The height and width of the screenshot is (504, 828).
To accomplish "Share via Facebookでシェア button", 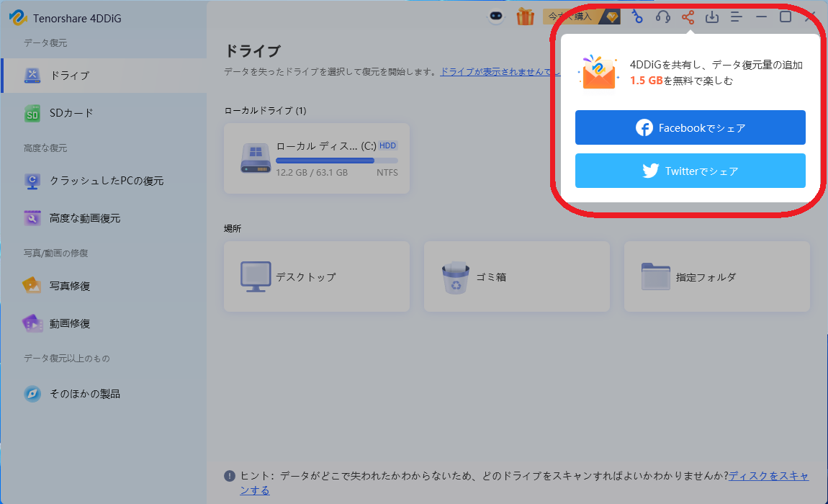I will [x=690, y=127].
